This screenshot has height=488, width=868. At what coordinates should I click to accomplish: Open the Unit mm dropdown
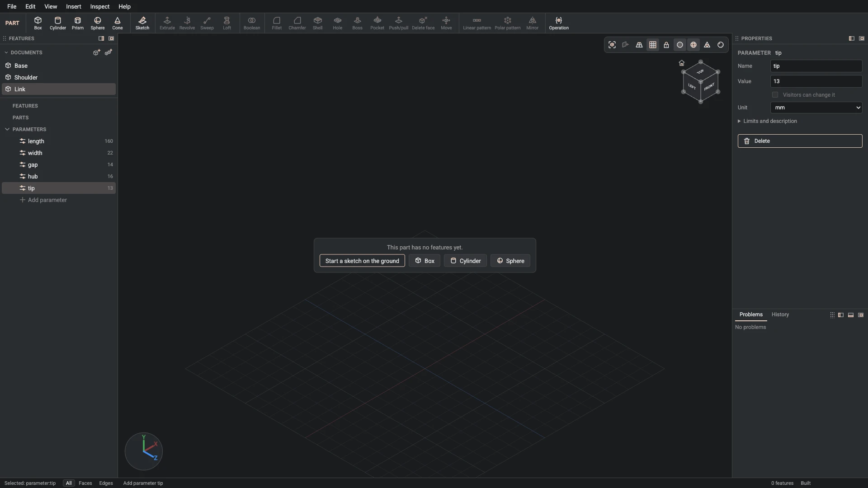[816, 108]
